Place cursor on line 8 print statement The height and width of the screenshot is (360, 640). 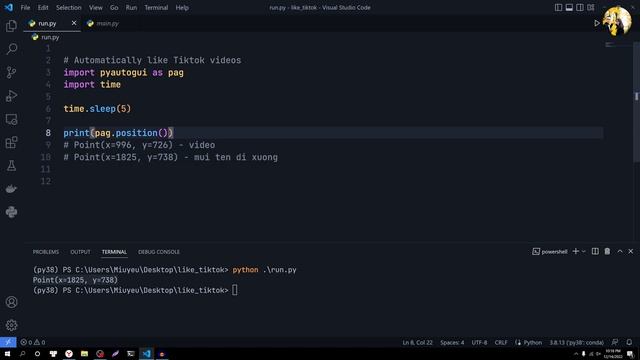(x=118, y=133)
